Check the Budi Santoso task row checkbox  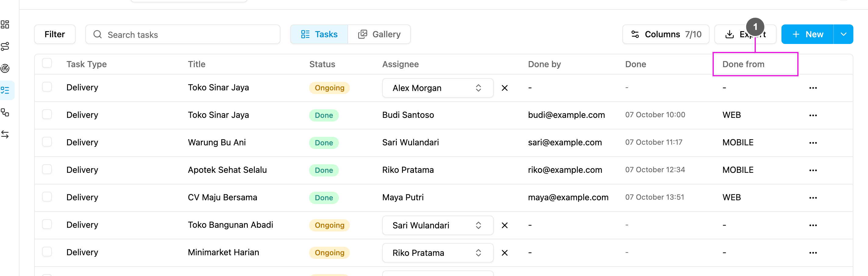pyautogui.click(x=47, y=114)
